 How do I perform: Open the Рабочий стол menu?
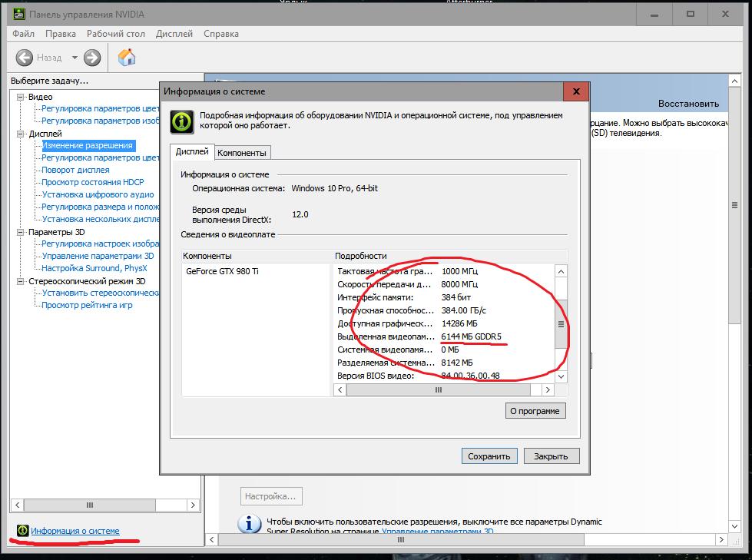click(115, 34)
